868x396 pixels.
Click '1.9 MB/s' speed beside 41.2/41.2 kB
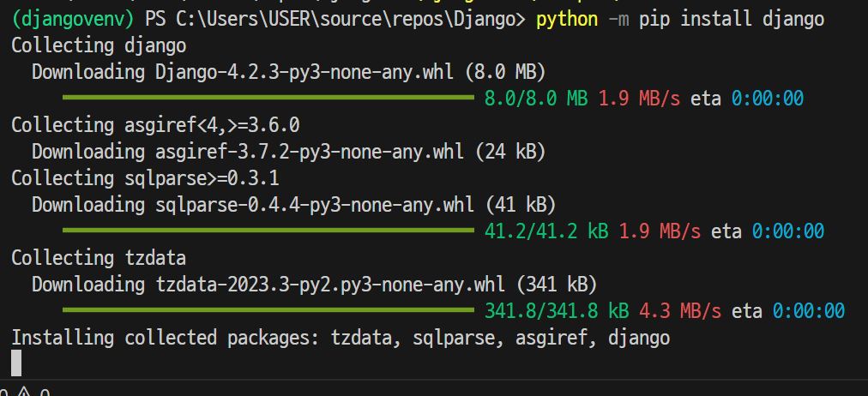(x=660, y=231)
